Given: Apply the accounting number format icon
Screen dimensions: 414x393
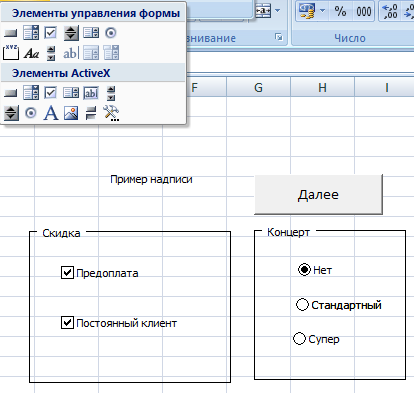Looking at the screenshot, I should click(307, 11).
